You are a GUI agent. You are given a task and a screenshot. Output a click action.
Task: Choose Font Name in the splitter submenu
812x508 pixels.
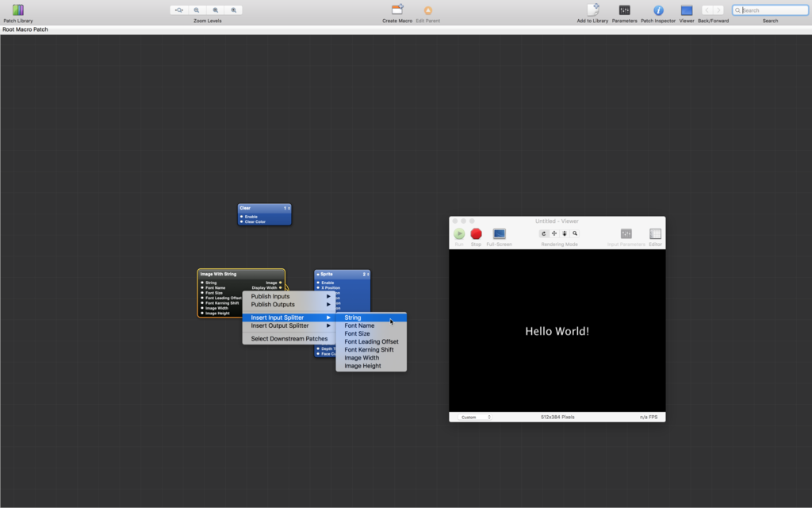(x=371, y=325)
